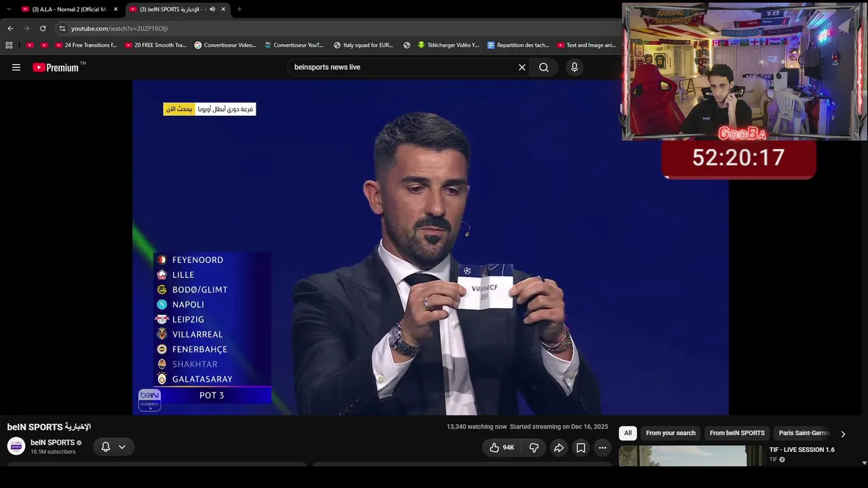Viewport: 868px width, 488px height.
Task: Select the 'Paris Saint-Germain' chip
Action: (804, 433)
